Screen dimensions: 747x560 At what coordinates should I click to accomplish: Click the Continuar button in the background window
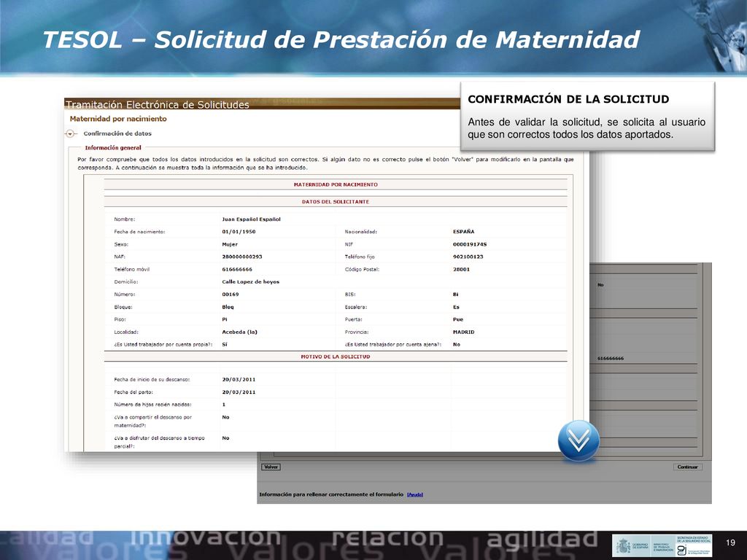click(687, 467)
